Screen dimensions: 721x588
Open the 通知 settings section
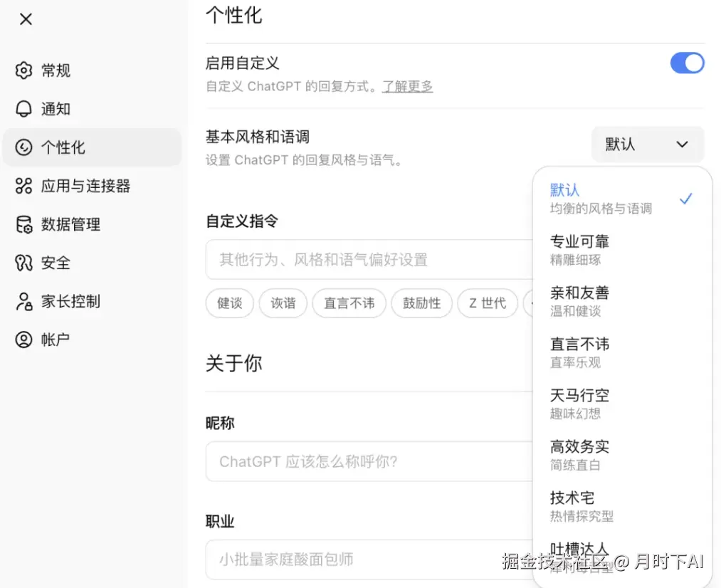click(92, 109)
